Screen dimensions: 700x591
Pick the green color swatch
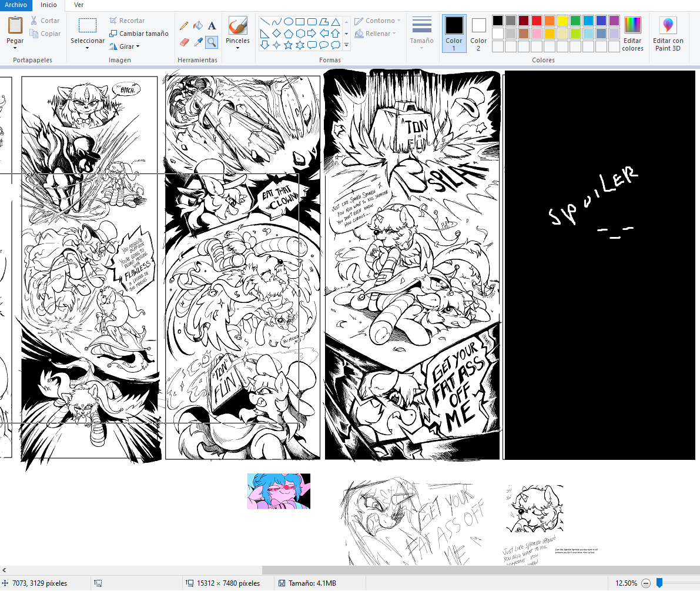coord(575,21)
